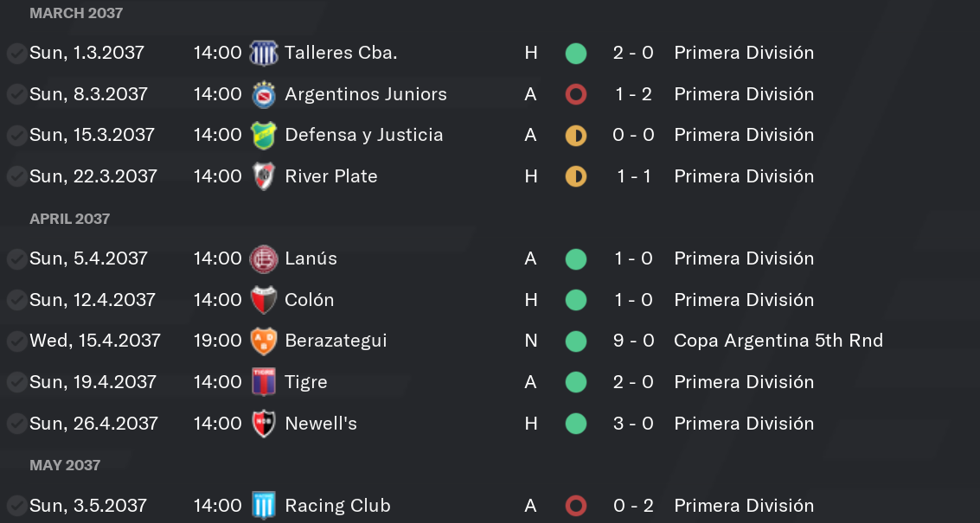Click the River Plate club crest

(x=263, y=176)
